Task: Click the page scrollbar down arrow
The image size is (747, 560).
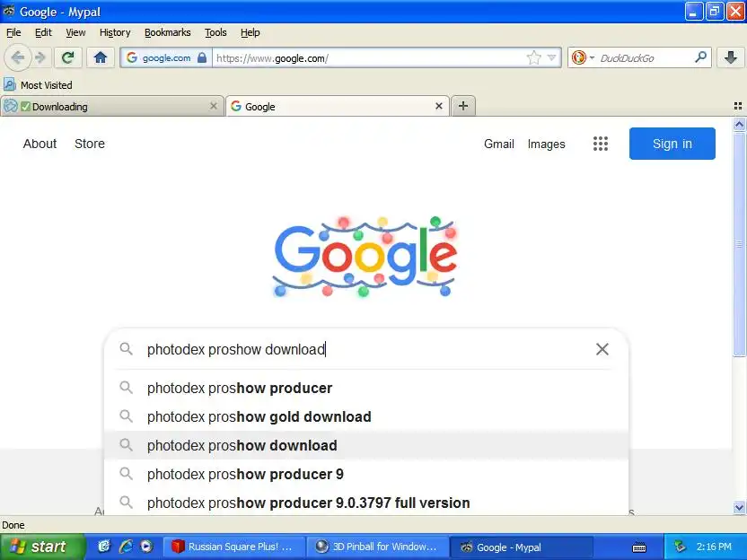Action: [739, 508]
